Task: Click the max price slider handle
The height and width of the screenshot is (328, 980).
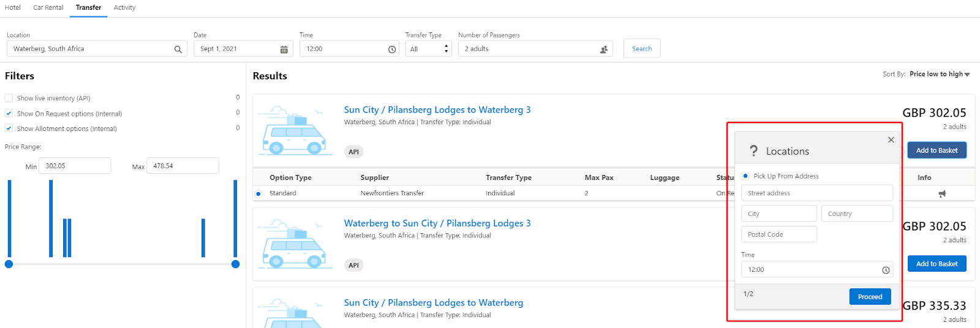Action: (x=235, y=264)
